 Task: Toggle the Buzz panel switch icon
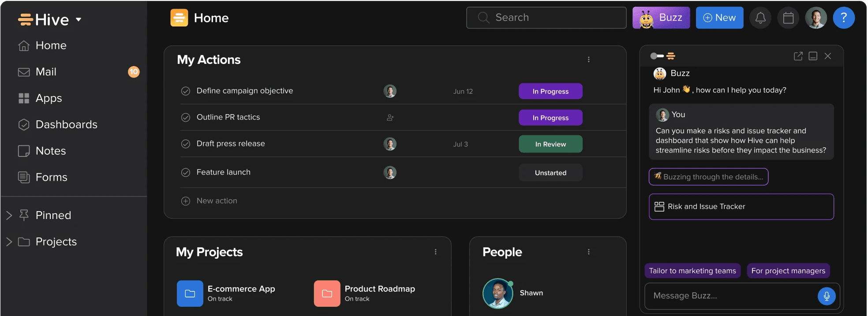pos(657,56)
